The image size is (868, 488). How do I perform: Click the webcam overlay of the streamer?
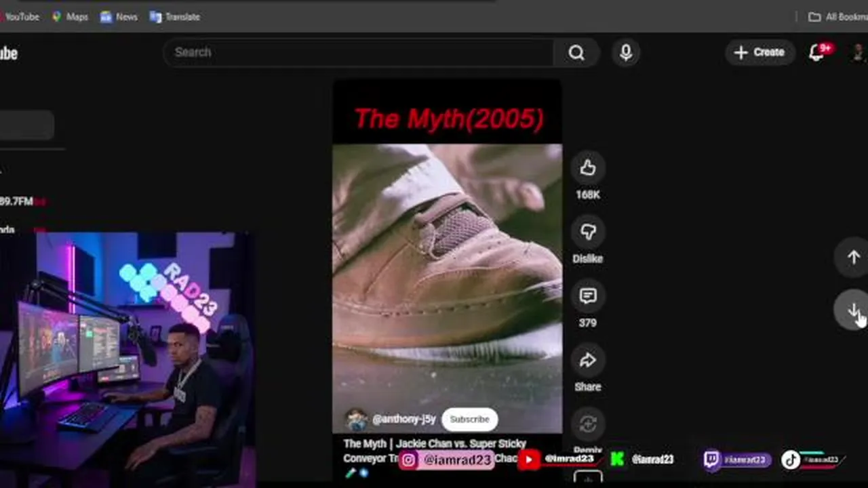click(x=127, y=359)
